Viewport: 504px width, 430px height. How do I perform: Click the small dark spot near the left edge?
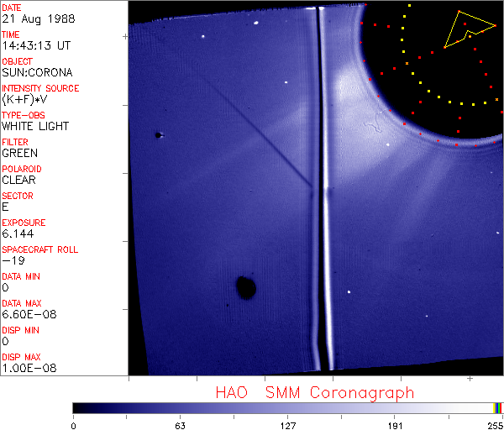(x=158, y=134)
